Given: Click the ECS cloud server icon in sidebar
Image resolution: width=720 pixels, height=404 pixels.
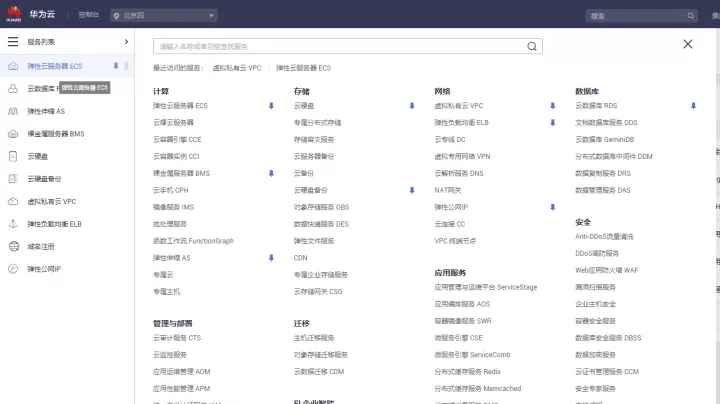Looking at the screenshot, I should click(x=13, y=66).
